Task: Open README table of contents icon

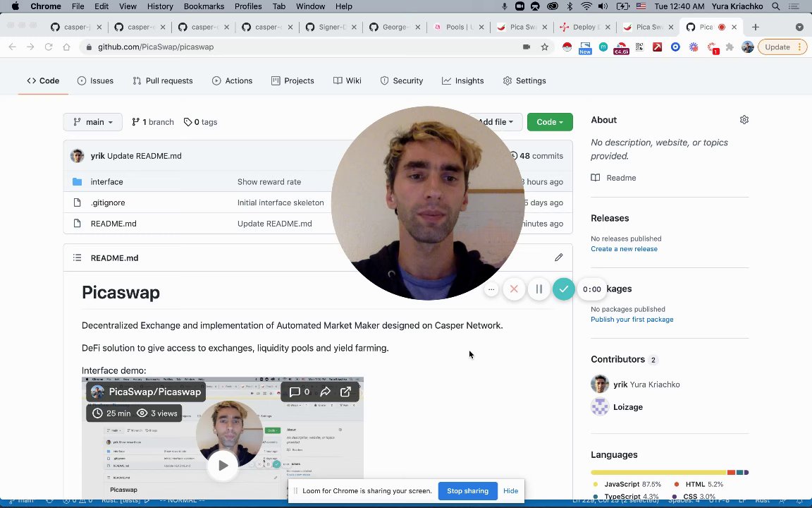Action: tap(77, 258)
